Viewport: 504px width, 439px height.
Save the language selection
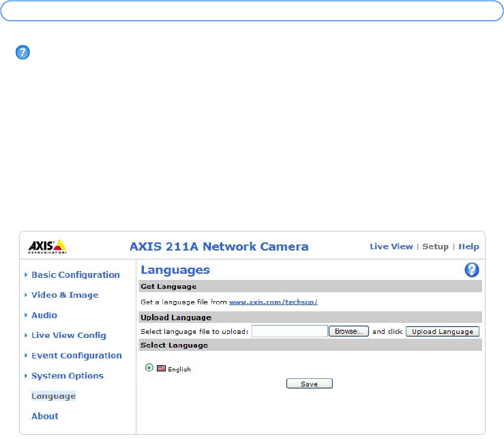(309, 384)
